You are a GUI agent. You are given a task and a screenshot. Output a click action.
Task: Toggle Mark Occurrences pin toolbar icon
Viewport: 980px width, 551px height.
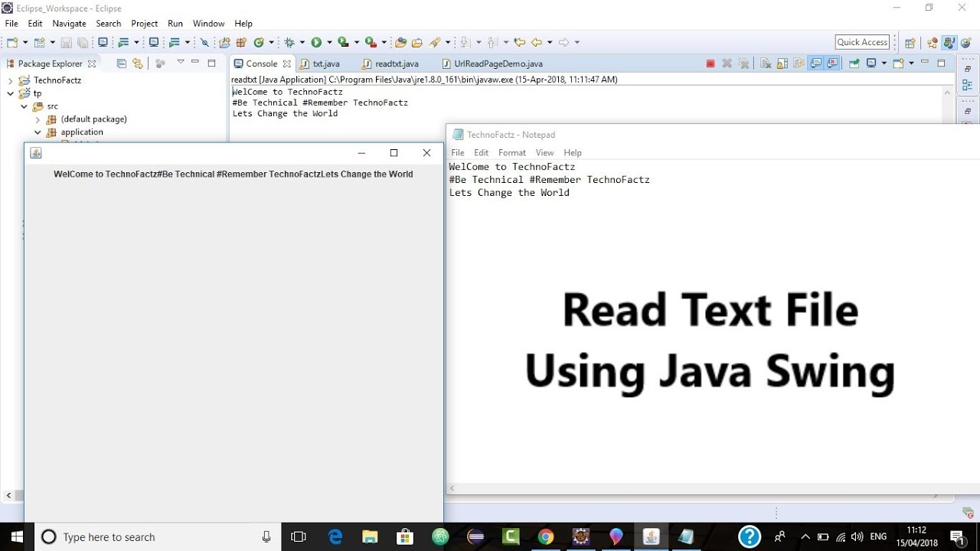pyautogui.click(x=204, y=42)
